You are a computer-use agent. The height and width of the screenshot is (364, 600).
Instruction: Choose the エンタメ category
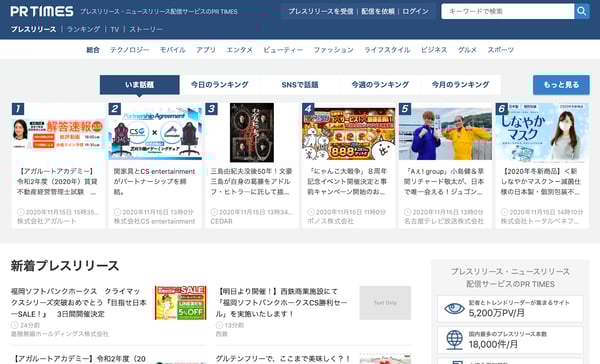pyautogui.click(x=239, y=50)
